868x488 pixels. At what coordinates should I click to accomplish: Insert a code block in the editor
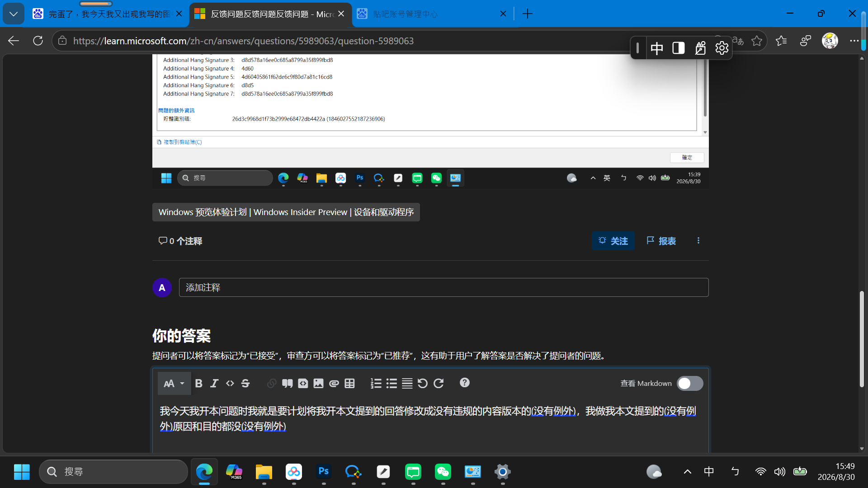[x=303, y=383]
